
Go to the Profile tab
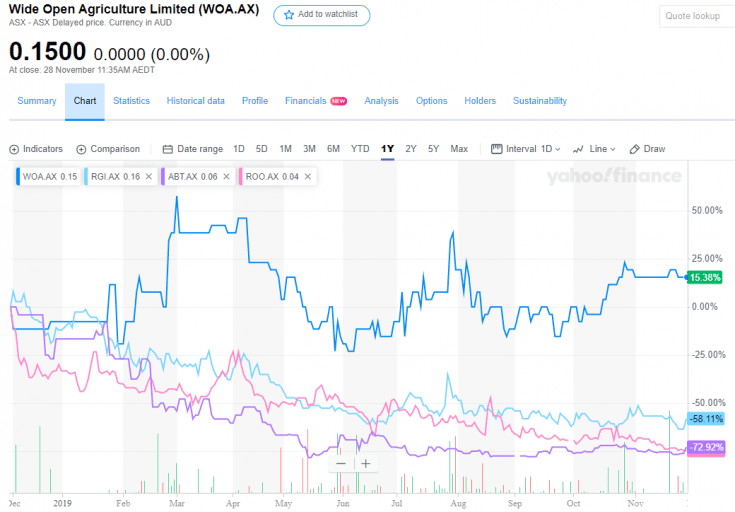(x=255, y=101)
